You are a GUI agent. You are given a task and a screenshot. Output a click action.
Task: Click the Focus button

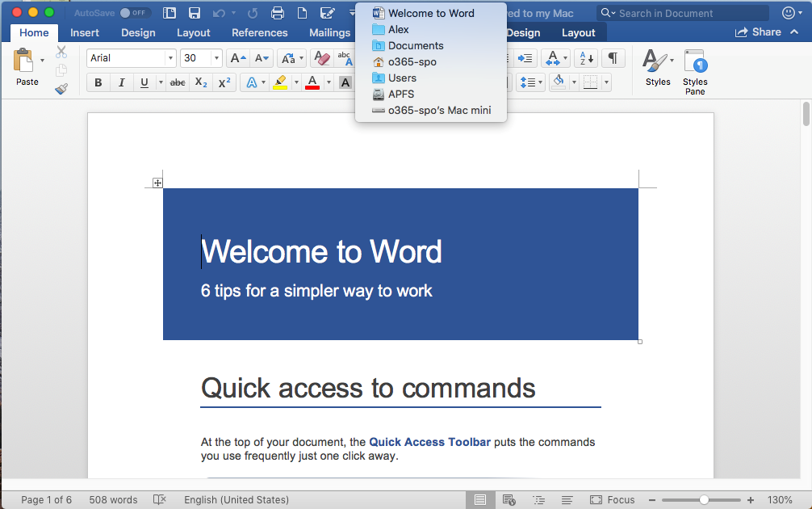(x=612, y=499)
